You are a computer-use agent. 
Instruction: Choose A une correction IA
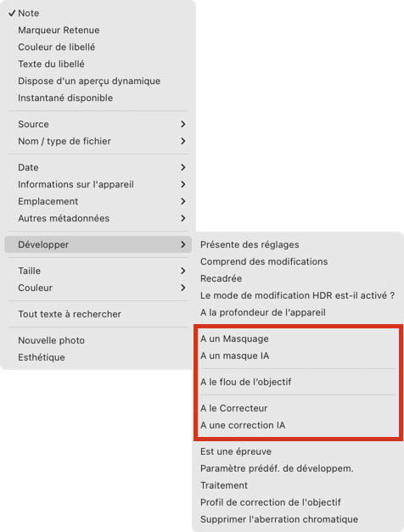298,425
